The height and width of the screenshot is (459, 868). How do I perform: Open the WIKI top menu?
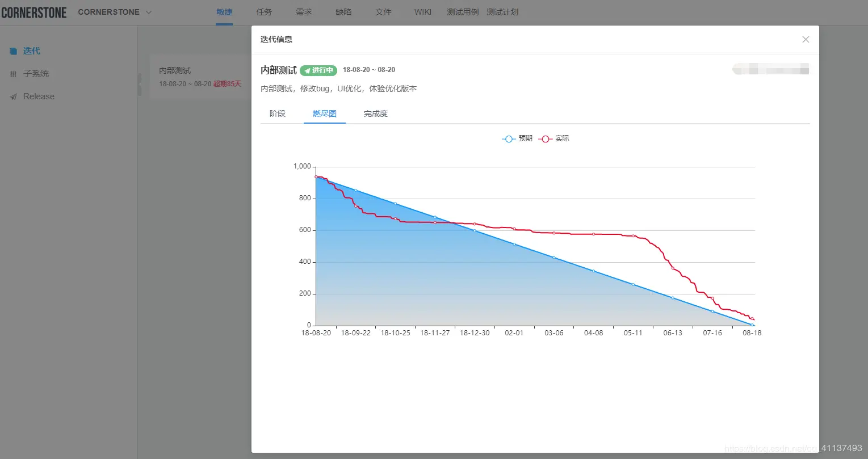click(423, 12)
